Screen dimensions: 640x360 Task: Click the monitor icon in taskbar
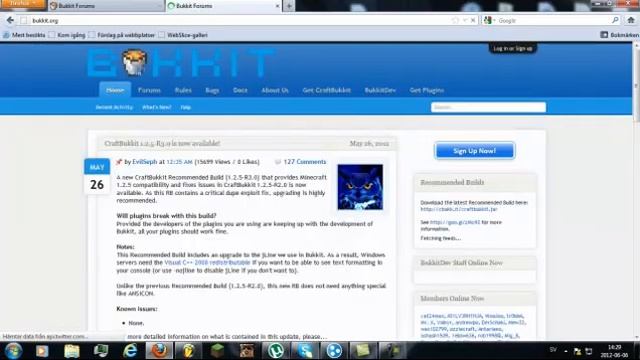tap(101, 351)
